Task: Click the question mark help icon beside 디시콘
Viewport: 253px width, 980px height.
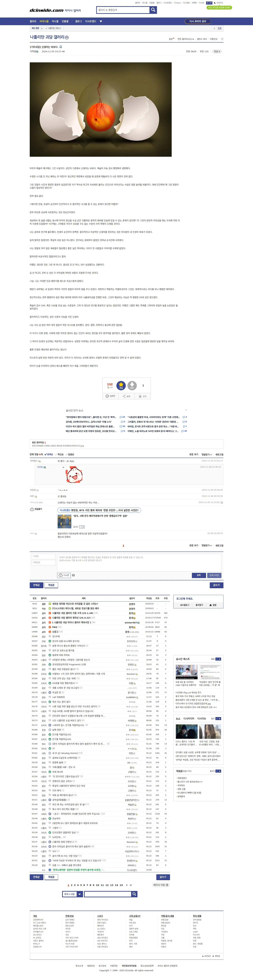Action: pos(73,575)
